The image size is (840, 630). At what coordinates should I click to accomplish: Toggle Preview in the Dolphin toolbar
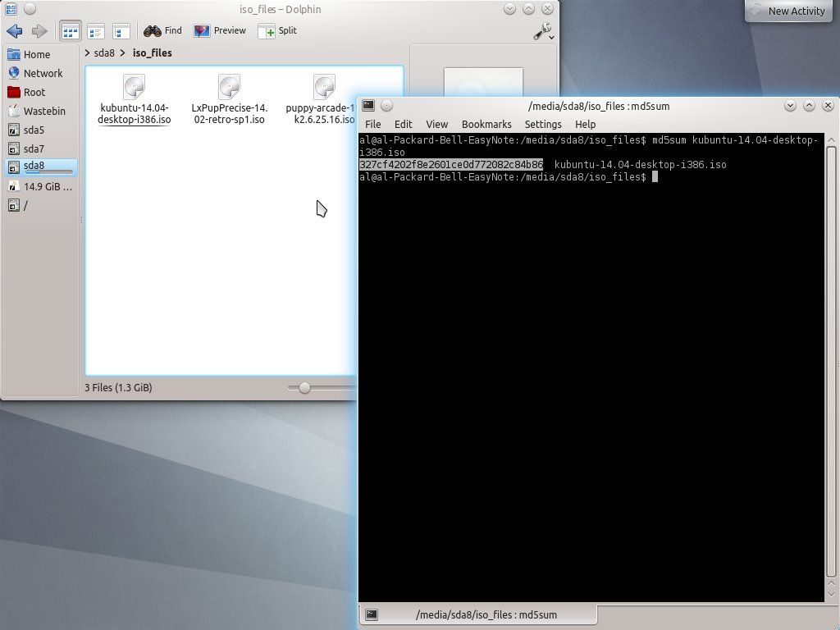[220, 30]
